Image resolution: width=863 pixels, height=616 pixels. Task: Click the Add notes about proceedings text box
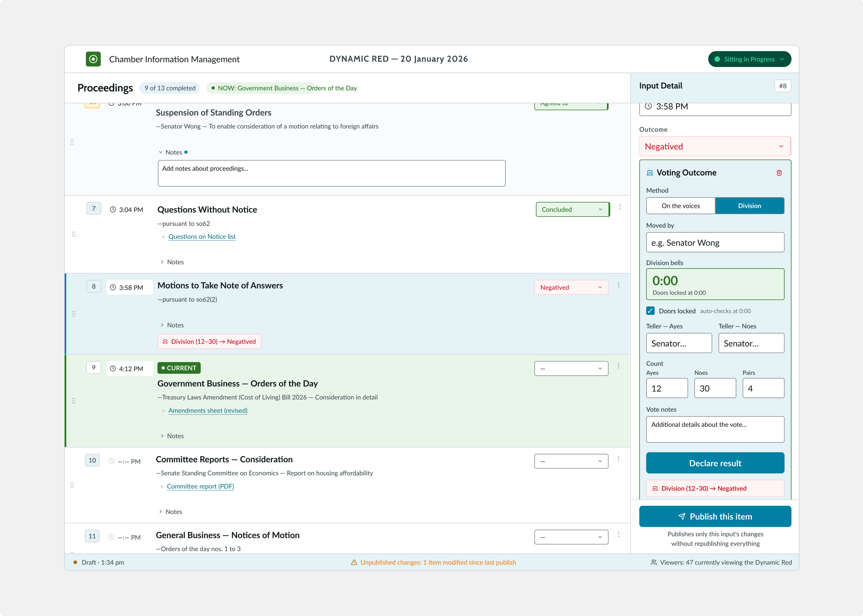(331, 173)
